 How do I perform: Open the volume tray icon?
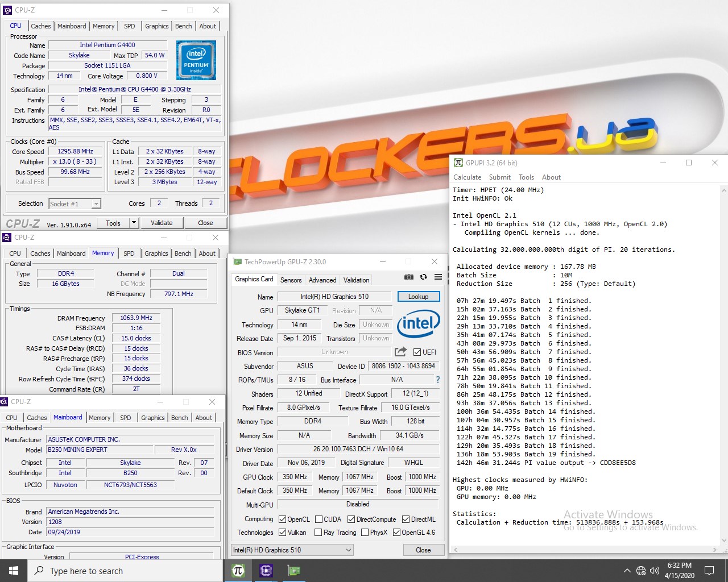tap(654, 571)
